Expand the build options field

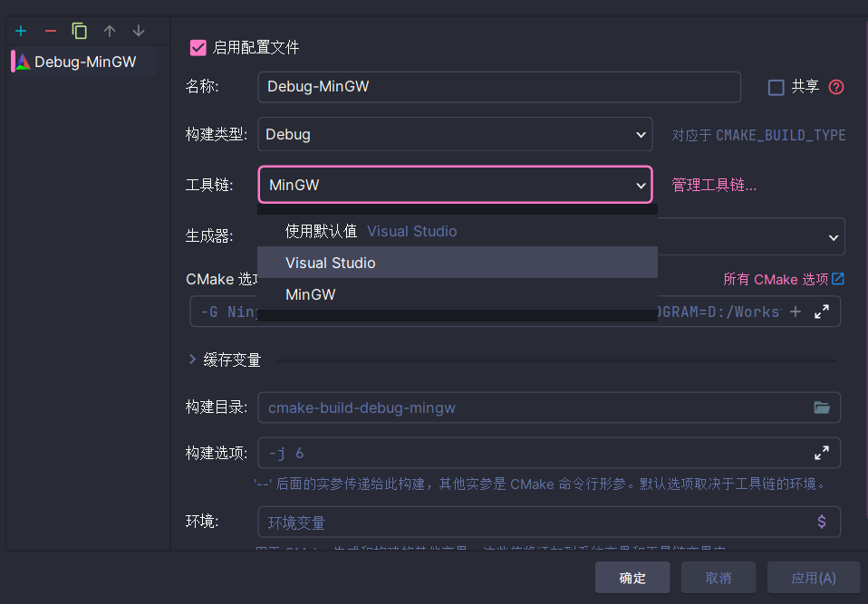(x=822, y=453)
